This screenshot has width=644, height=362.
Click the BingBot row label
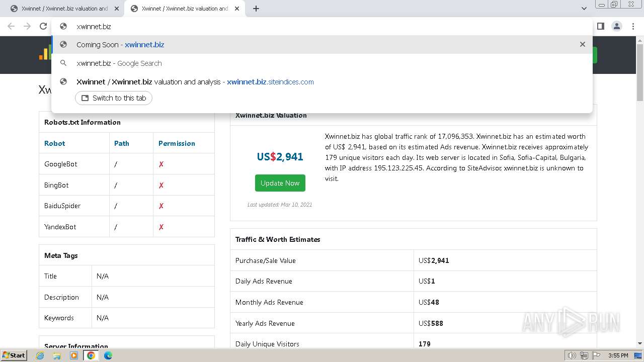pyautogui.click(x=56, y=185)
